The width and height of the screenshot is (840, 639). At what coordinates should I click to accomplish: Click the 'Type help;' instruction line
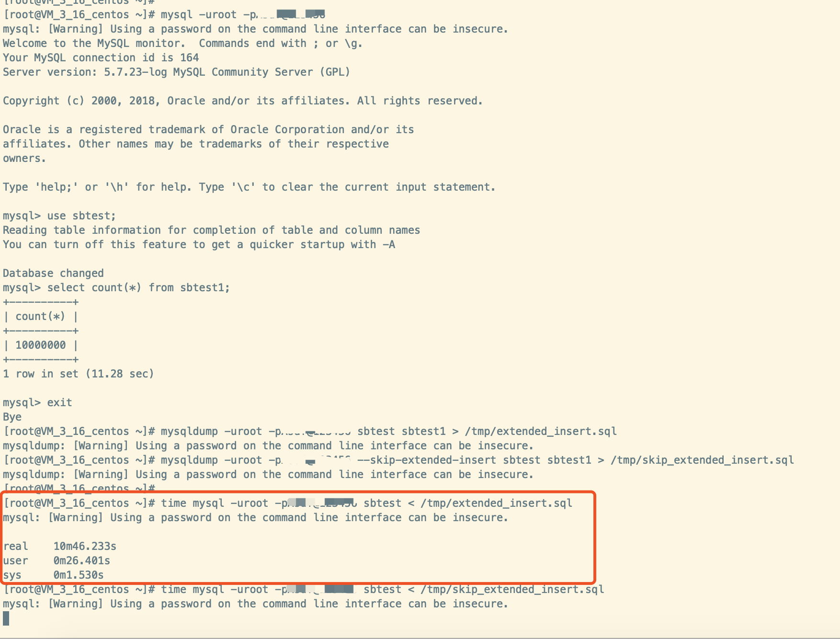click(x=249, y=187)
